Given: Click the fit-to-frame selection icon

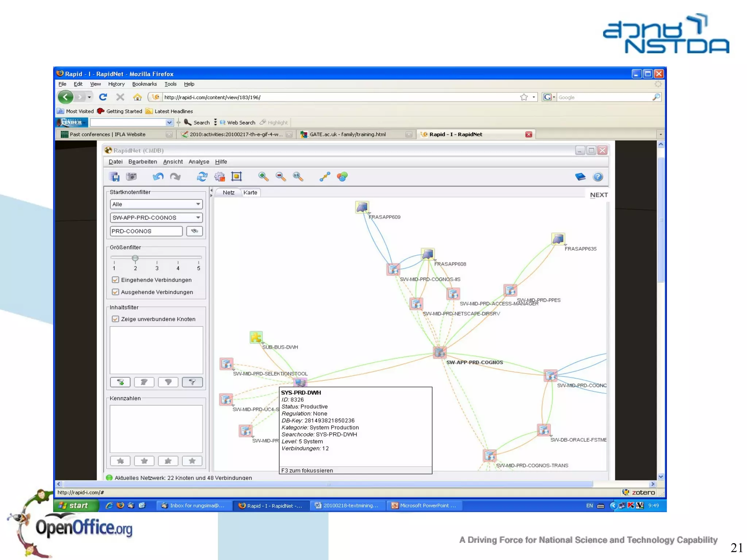Looking at the screenshot, I should click(237, 177).
